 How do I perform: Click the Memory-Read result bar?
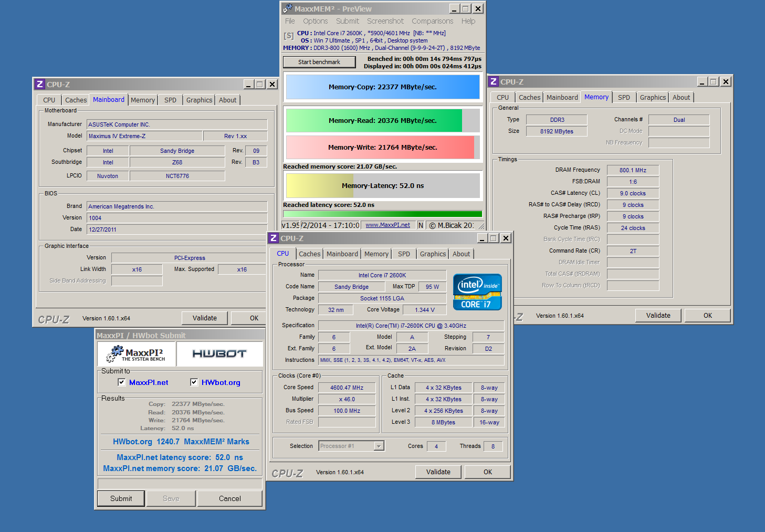(x=383, y=121)
